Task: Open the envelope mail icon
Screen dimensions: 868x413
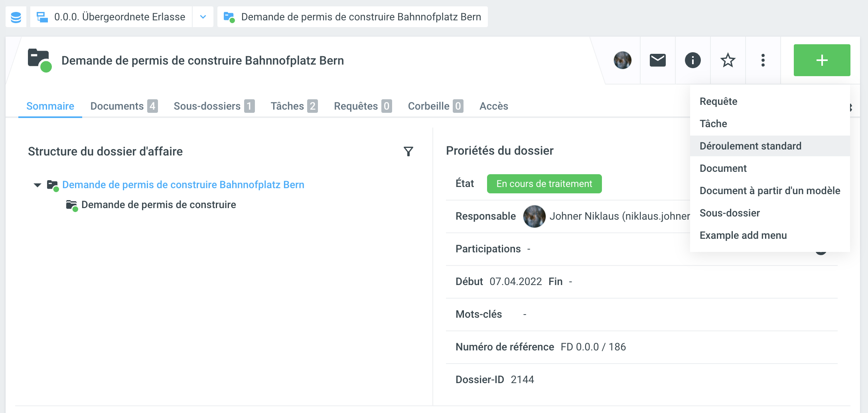Action: [x=657, y=60]
